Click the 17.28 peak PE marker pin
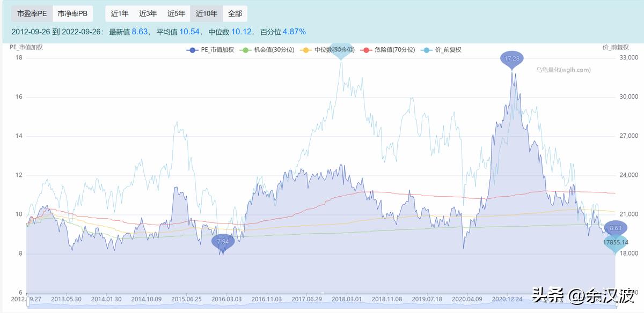644x313 pixels. (511, 58)
